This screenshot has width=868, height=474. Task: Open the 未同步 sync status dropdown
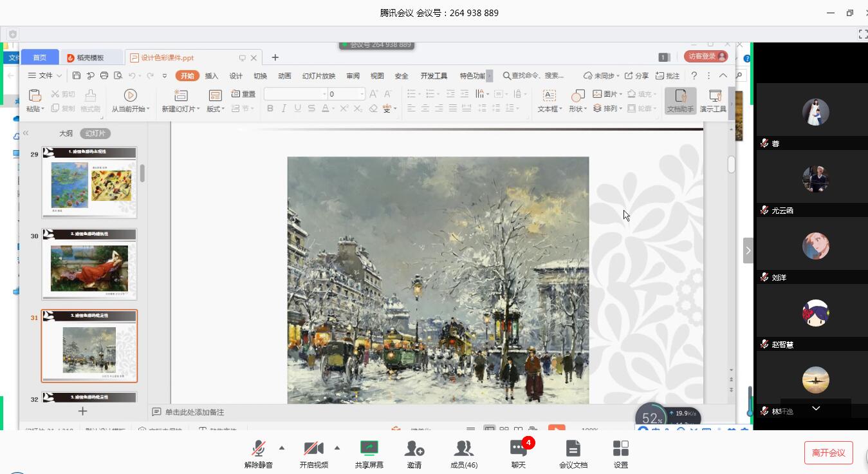point(601,76)
